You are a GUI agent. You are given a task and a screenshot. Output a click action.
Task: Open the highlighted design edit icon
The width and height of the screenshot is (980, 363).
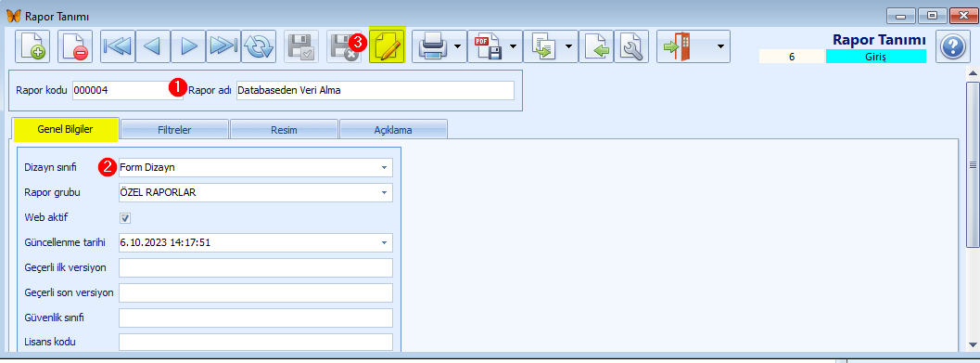pos(388,45)
